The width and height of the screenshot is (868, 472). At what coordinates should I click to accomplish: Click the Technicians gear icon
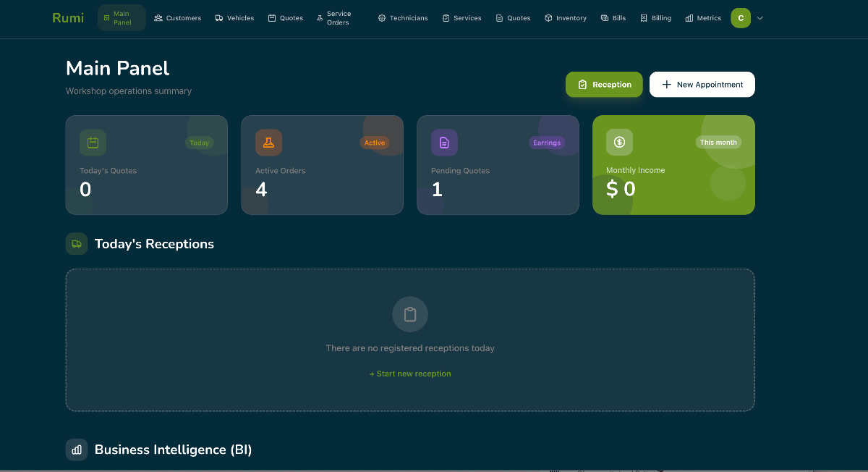[380, 17]
